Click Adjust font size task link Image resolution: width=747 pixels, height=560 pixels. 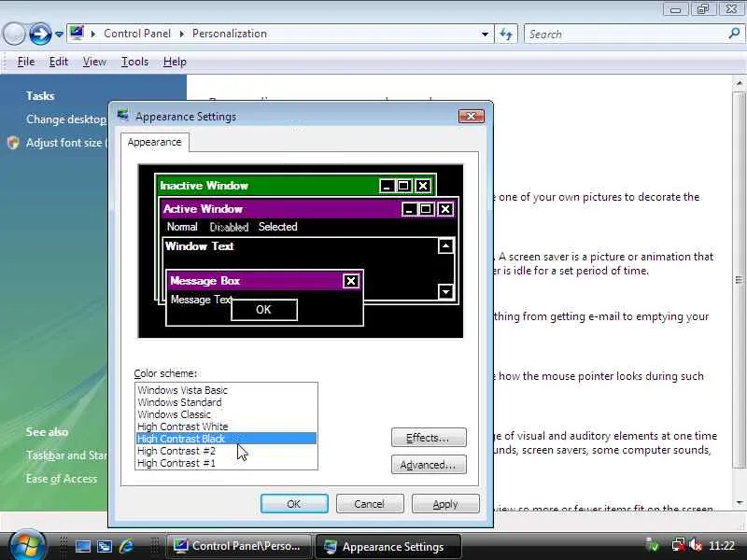point(66,143)
